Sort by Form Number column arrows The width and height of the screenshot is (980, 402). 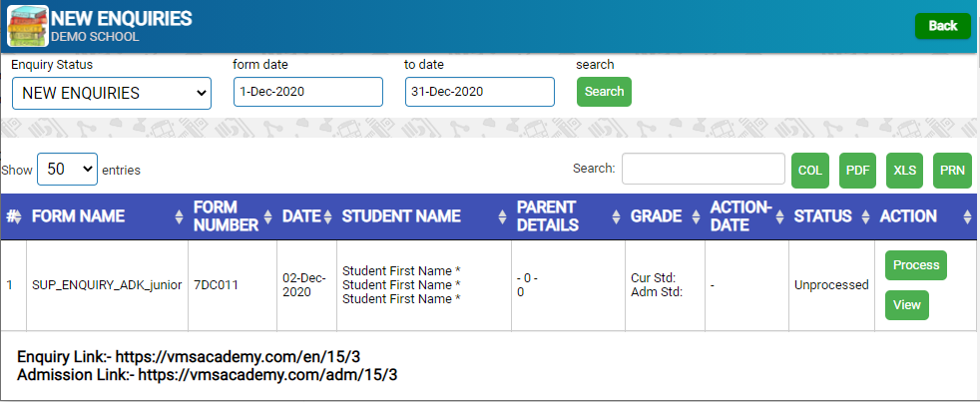point(268,216)
